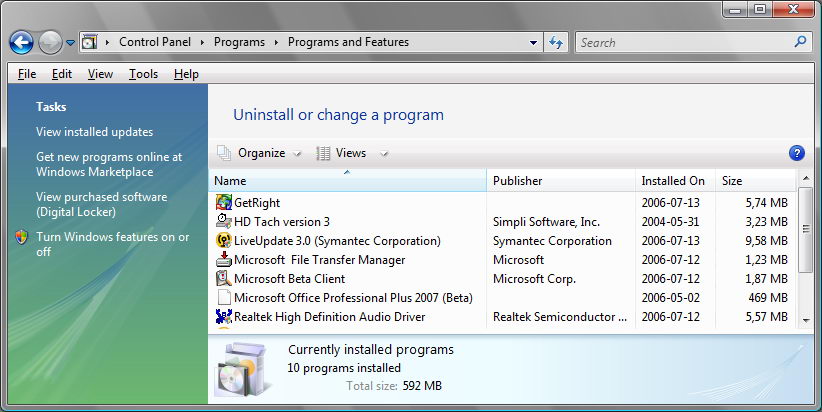Click the GetRight program icon
This screenshot has width=822, height=412.
pos(224,202)
